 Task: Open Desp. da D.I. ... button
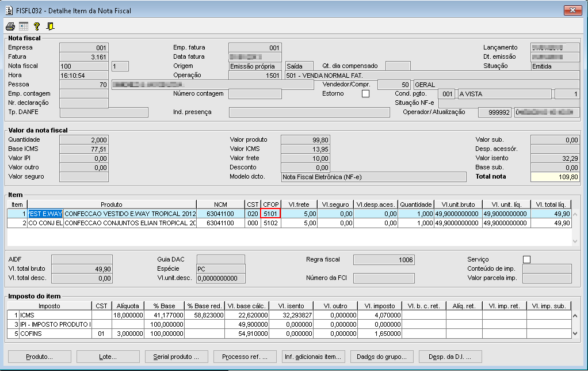[x=450, y=357]
